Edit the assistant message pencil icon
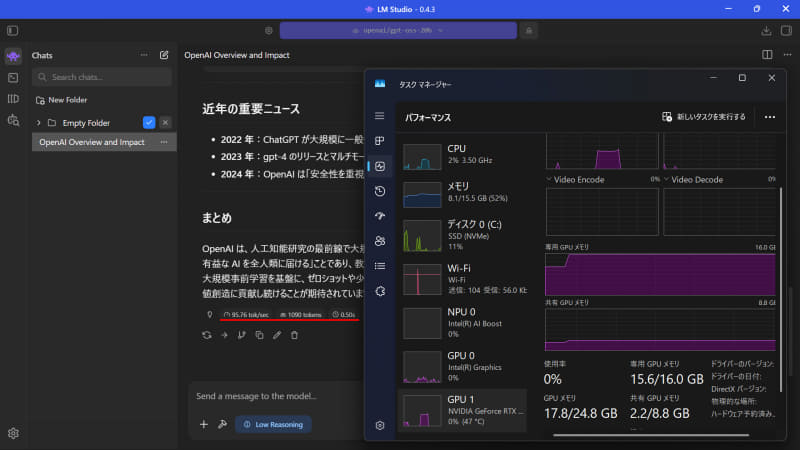Image resolution: width=800 pixels, height=450 pixels. pos(277,335)
